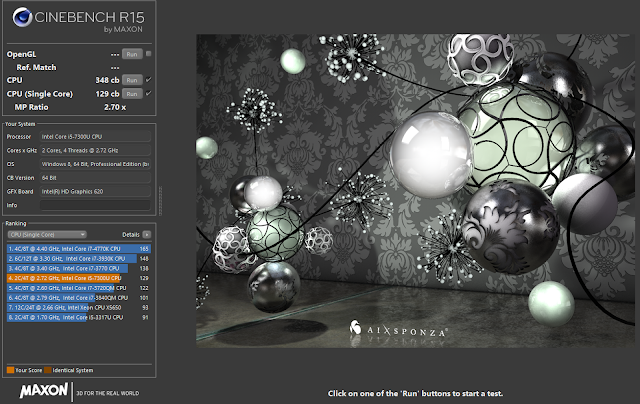
Task: Click the MAXON logo at bottom left
Action: point(44,391)
